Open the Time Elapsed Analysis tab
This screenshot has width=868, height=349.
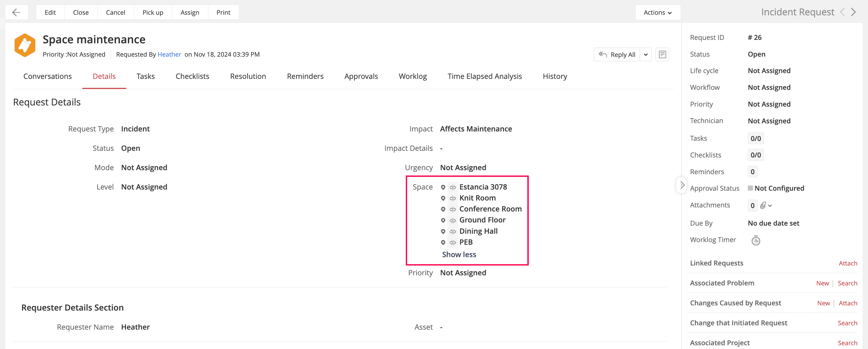[484, 77]
